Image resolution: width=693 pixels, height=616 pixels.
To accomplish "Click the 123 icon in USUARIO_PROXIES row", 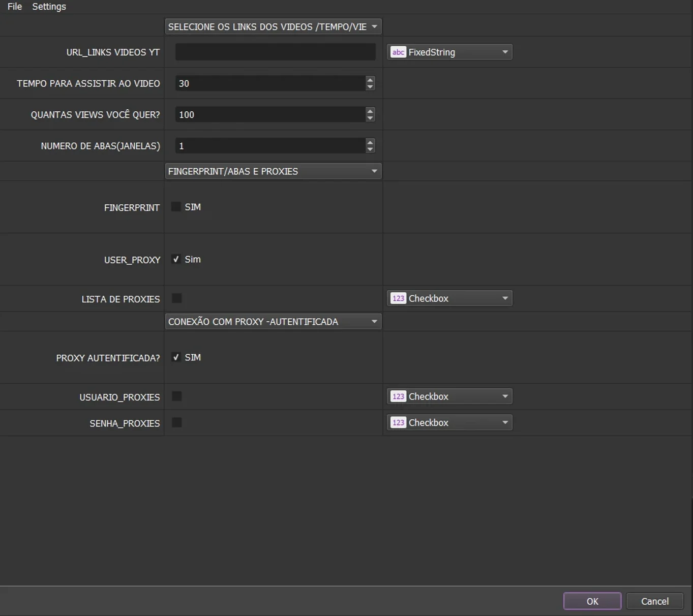I will coord(398,396).
